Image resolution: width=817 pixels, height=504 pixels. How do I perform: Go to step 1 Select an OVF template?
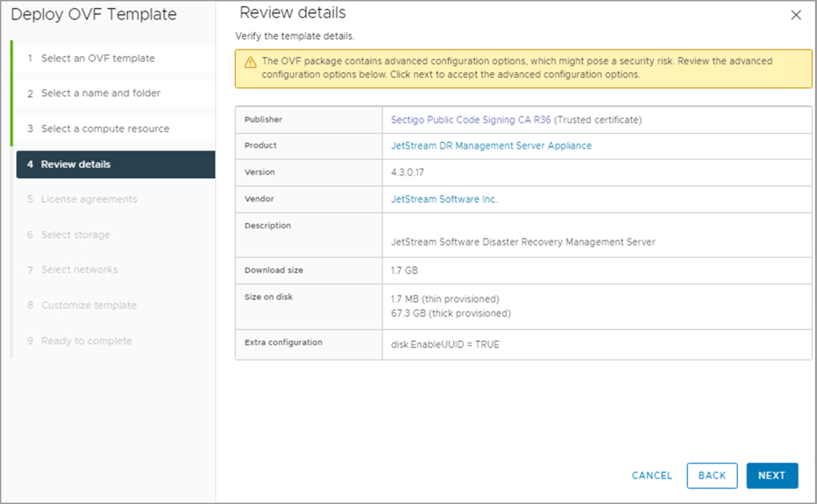[98, 58]
